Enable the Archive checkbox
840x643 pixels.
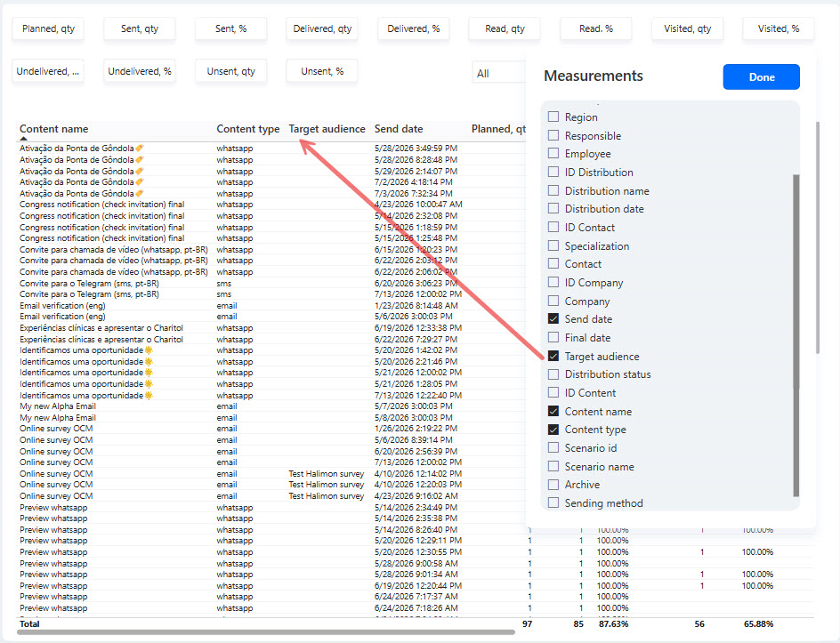(x=553, y=485)
